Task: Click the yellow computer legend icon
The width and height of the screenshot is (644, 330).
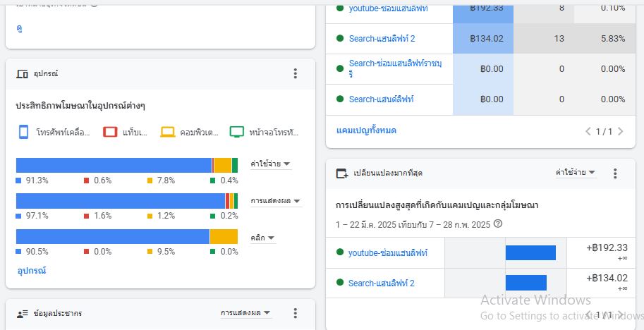Action: coord(167,132)
